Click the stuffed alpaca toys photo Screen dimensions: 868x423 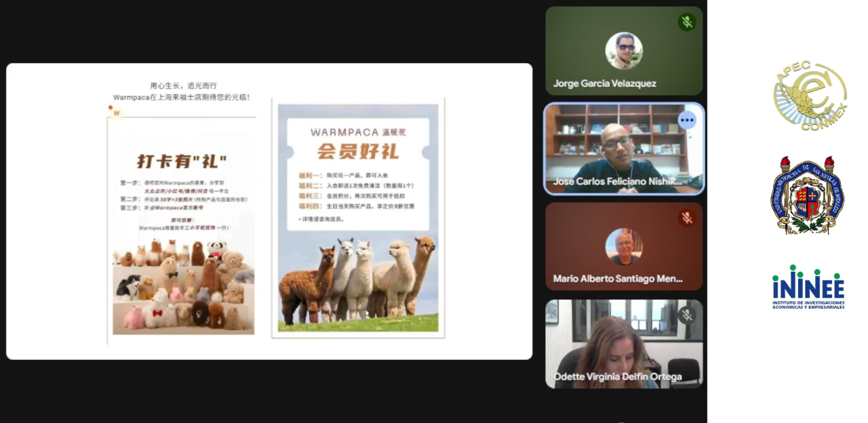coord(183,285)
